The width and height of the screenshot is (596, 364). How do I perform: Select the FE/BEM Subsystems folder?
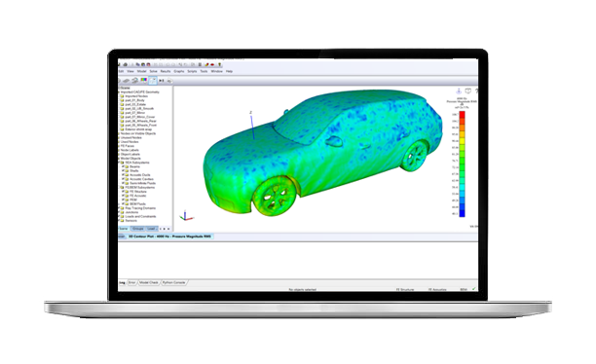(140, 187)
